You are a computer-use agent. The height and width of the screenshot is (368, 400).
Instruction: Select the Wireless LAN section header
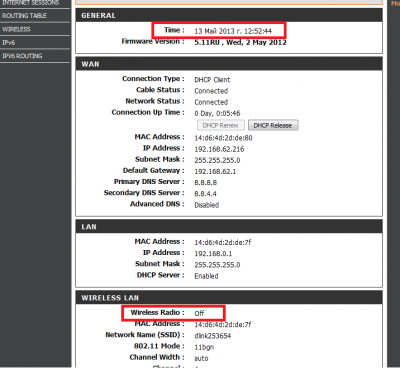click(x=229, y=298)
